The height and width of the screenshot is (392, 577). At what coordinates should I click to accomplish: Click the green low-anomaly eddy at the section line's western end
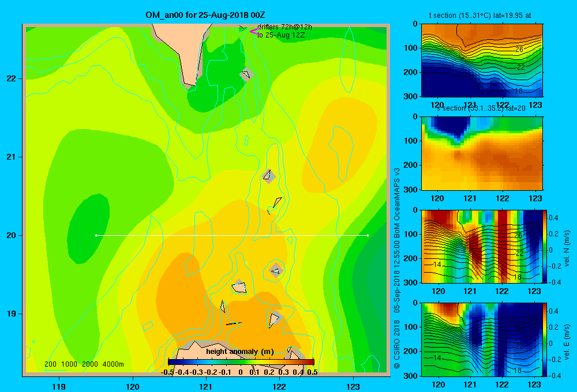(x=88, y=229)
